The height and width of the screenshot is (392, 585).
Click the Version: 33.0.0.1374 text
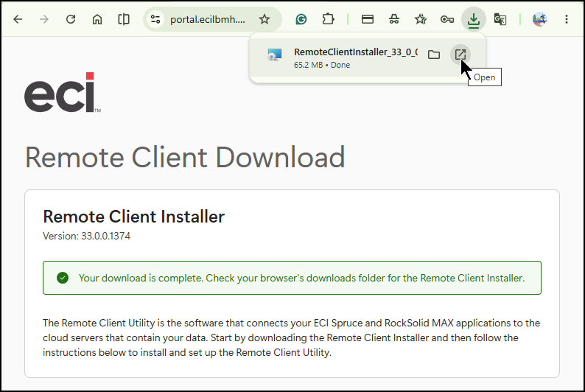[86, 236]
